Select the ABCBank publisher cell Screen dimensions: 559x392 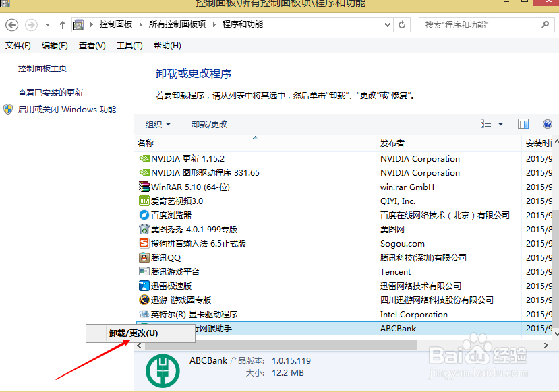[x=398, y=328]
